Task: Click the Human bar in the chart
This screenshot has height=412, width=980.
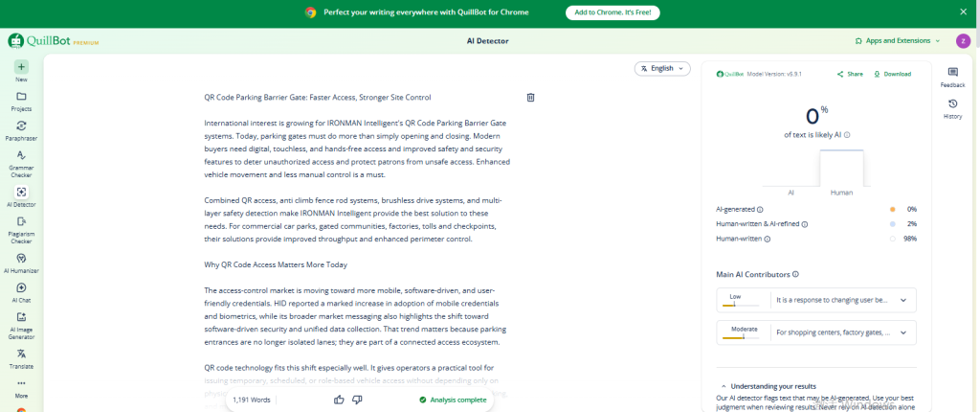Action: (841, 169)
